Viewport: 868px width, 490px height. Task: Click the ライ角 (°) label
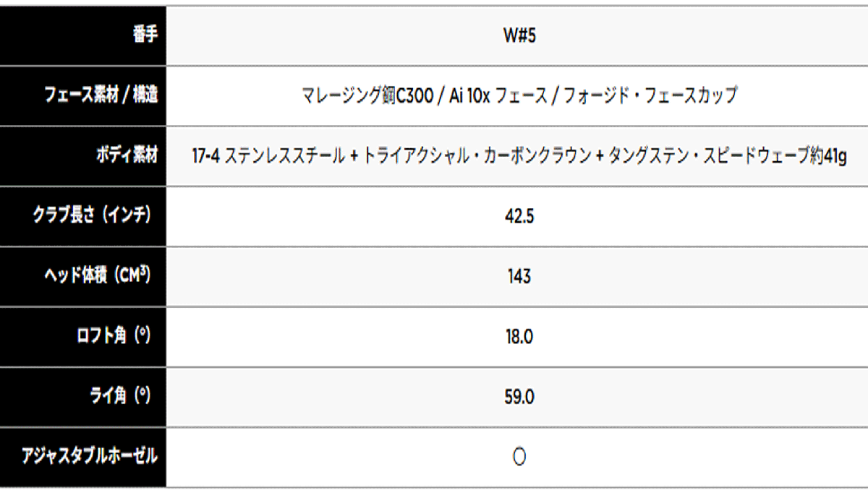[119, 396]
